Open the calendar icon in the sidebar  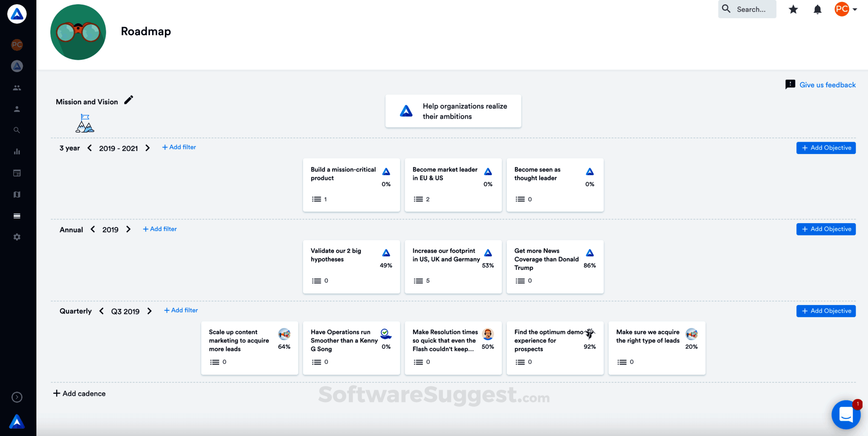point(17,173)
